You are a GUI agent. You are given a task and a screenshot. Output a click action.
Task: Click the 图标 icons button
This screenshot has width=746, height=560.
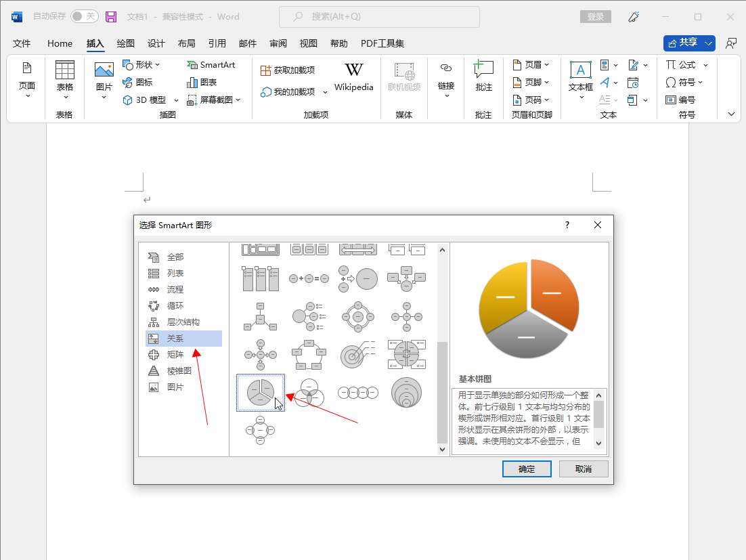pyautogui.click(x=137, y=83)
